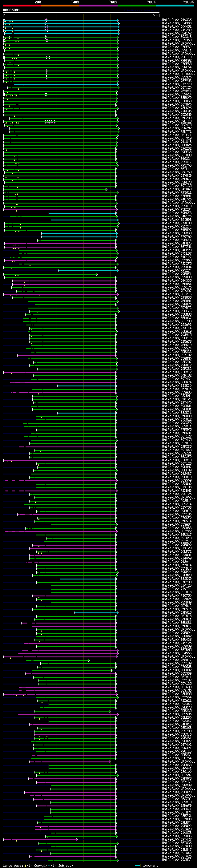Select the query ID BB905091
Screen dimensions: 197x868
[x=11, y=10]
